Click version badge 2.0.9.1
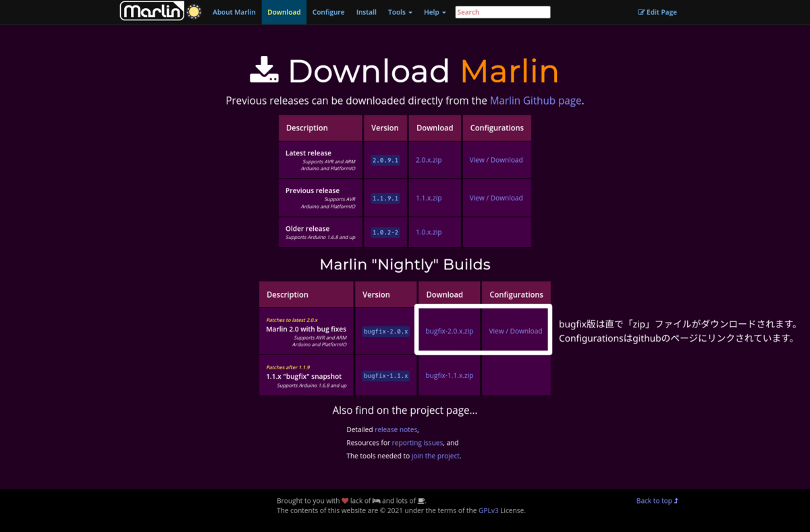The image size is (810, 532). coord(385,160)
